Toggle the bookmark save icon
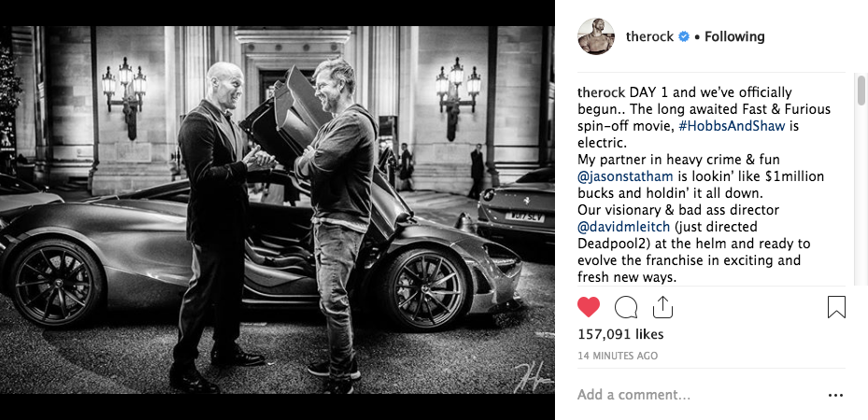Viewport: 868px width, 420px height. 836,307
